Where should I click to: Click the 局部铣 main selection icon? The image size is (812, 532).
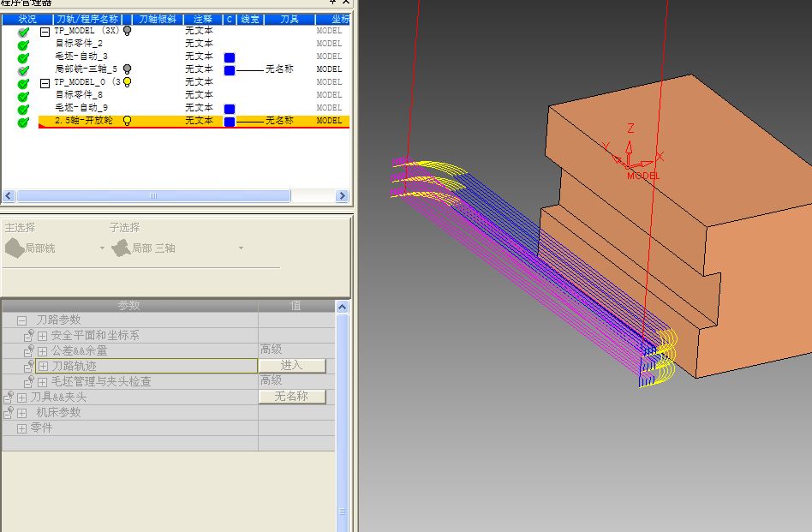coord(15,248)
